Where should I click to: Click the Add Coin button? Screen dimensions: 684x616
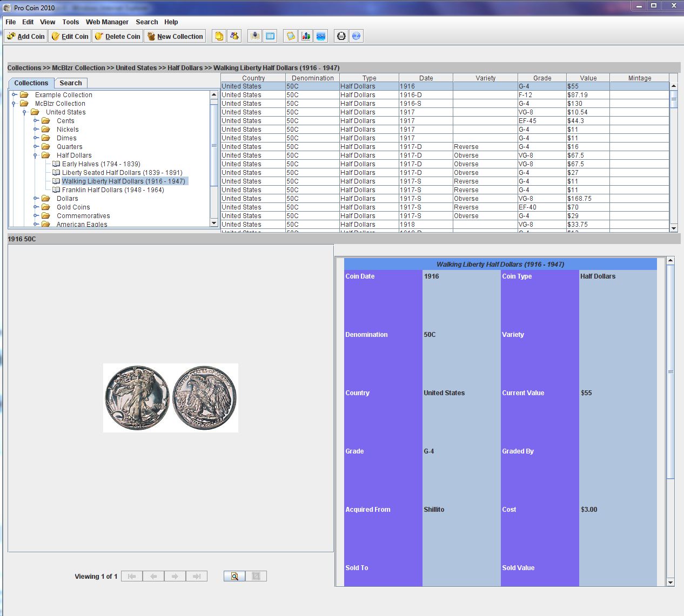[x=26, y=36]
